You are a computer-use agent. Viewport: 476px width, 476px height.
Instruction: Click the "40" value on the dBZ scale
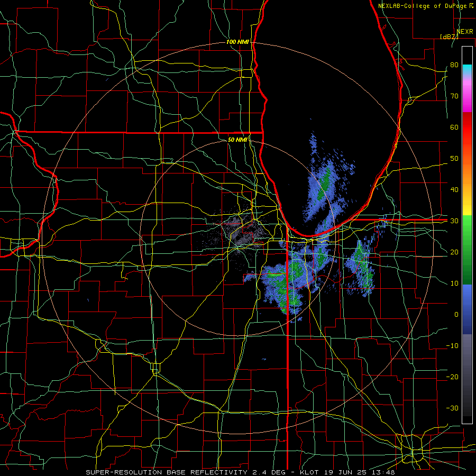coord(454,190)
